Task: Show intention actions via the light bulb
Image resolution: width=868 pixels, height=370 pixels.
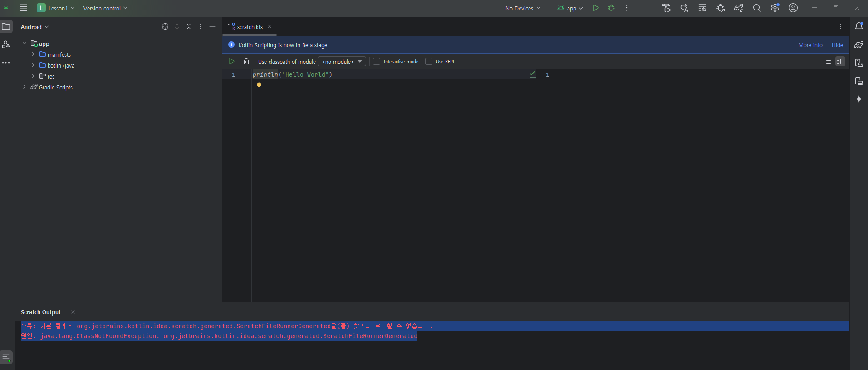Action: tap(259, 85)
